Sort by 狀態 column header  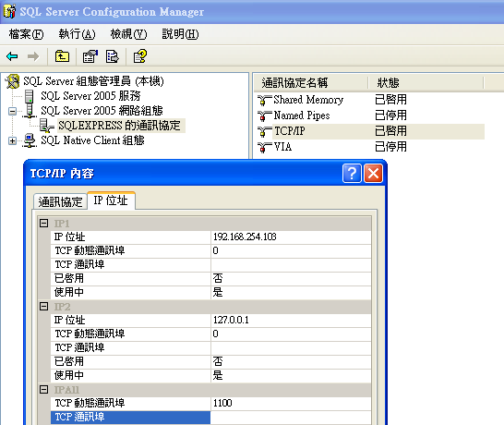click(x=426, y=83)
